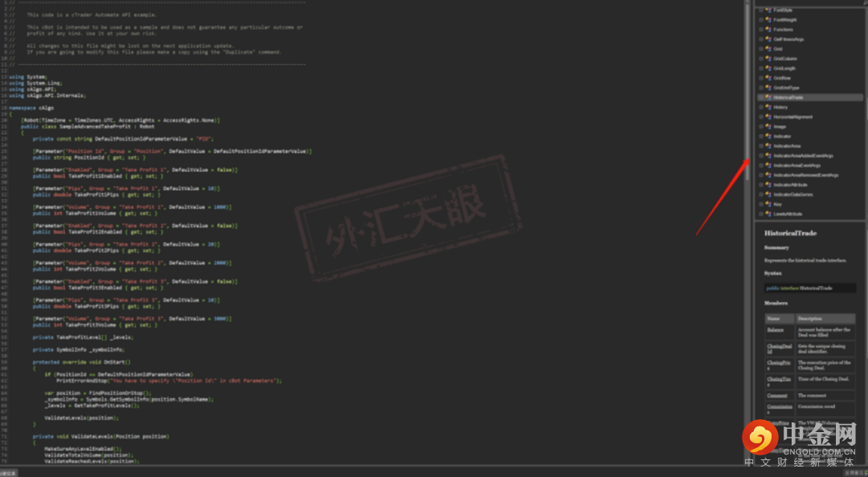Expand the Grid tree node
868x477 pixels.
click(x=761, y=49)
